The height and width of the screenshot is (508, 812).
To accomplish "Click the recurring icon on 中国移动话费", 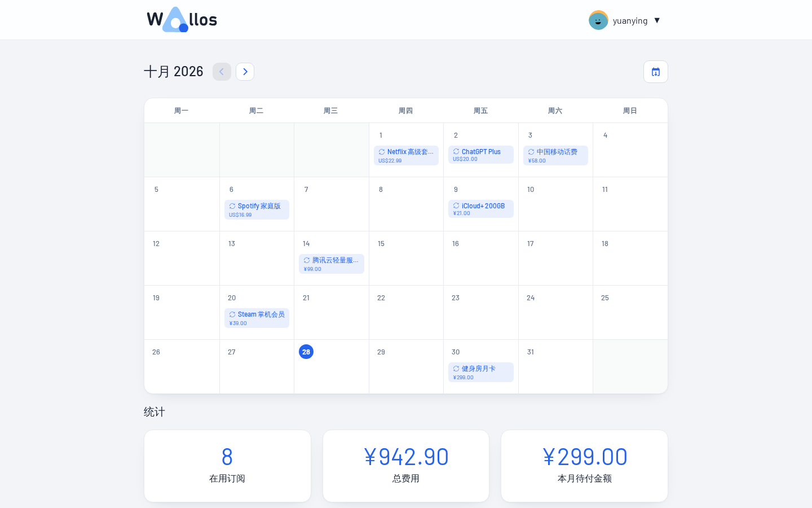I will click(531, 152).
